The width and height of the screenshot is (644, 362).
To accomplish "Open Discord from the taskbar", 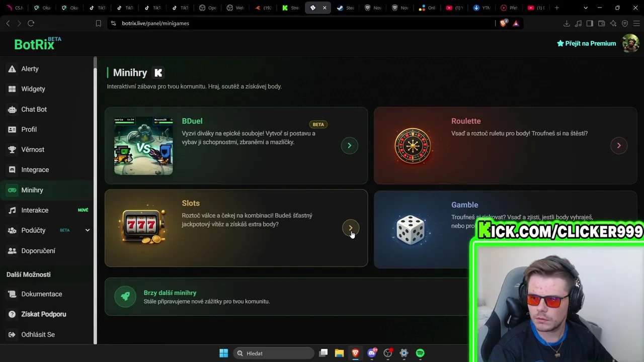I will pos(372,353).
